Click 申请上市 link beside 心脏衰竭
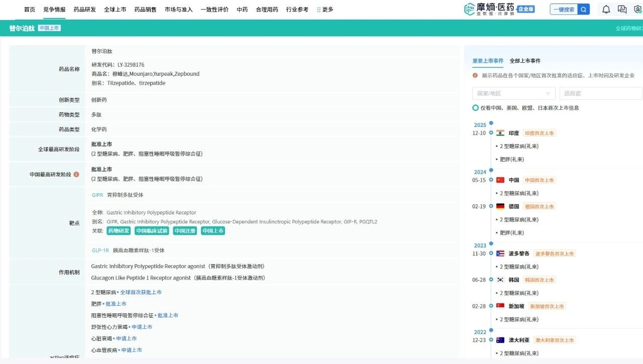This screenshot has width=643, height=364. [127, 338]
